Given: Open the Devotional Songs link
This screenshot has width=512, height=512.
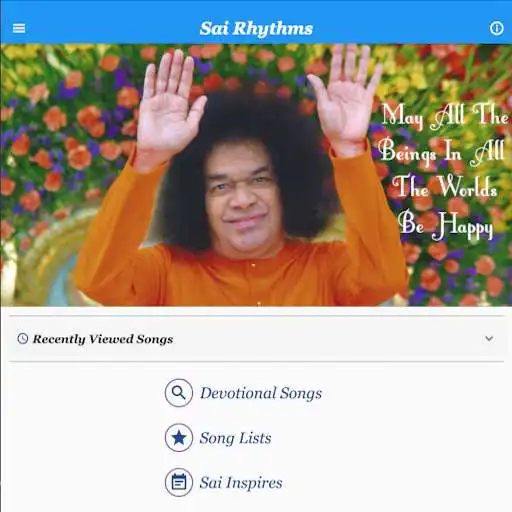Looking at the screenshot, I should (261, 393).
